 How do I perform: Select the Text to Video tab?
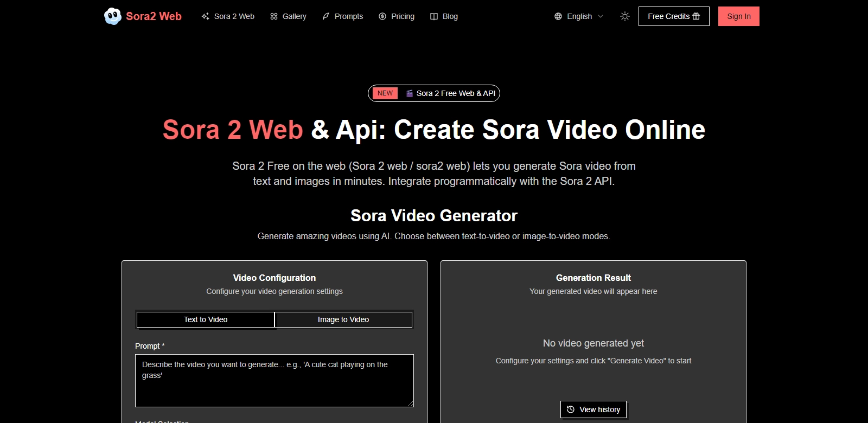point(206,319)
